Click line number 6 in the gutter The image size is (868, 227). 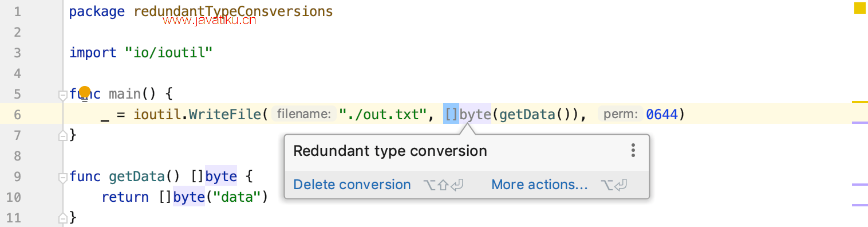[17, 115]
